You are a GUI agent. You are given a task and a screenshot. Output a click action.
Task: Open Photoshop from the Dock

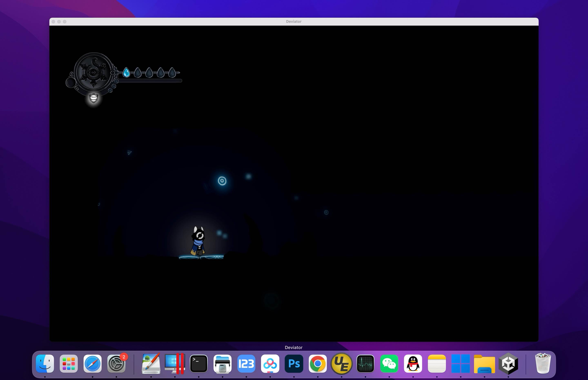(x=294, y=364)
